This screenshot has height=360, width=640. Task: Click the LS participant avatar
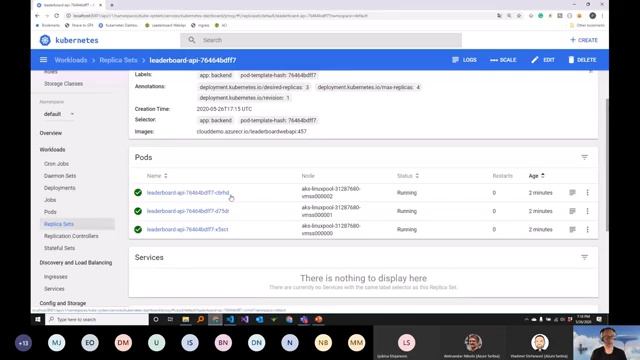(x=406, y=342)
